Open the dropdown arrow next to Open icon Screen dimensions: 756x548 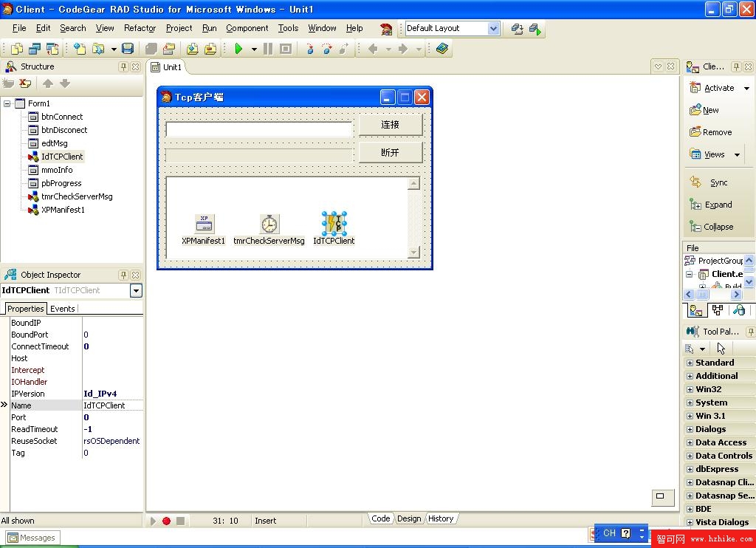tap(114, 49)
